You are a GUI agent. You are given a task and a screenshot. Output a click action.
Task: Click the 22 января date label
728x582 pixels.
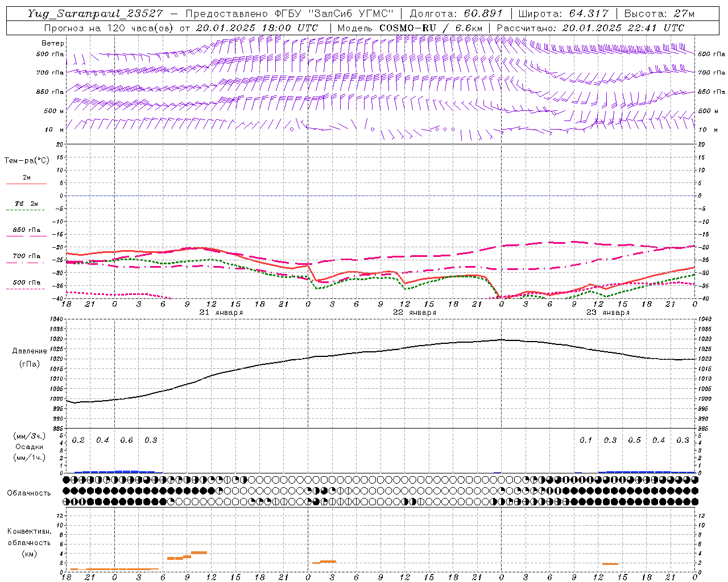coord(415,313)
